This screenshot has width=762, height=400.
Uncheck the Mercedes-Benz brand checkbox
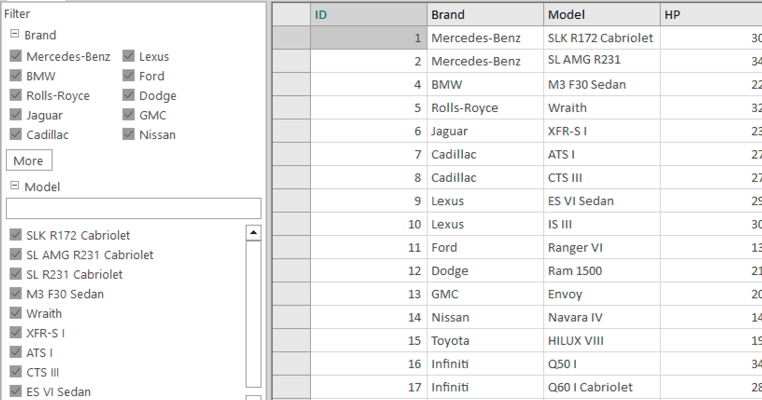click(16, 56)
